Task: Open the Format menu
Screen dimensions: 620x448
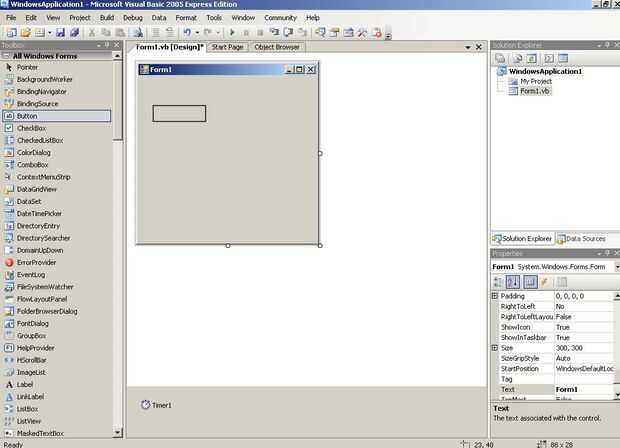Action: [x=186, y=18]
